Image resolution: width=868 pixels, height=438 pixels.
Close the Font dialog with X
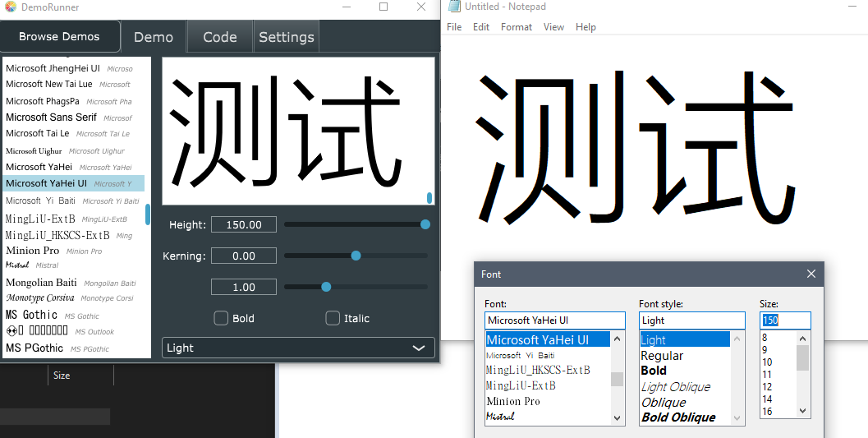[811, 274]
